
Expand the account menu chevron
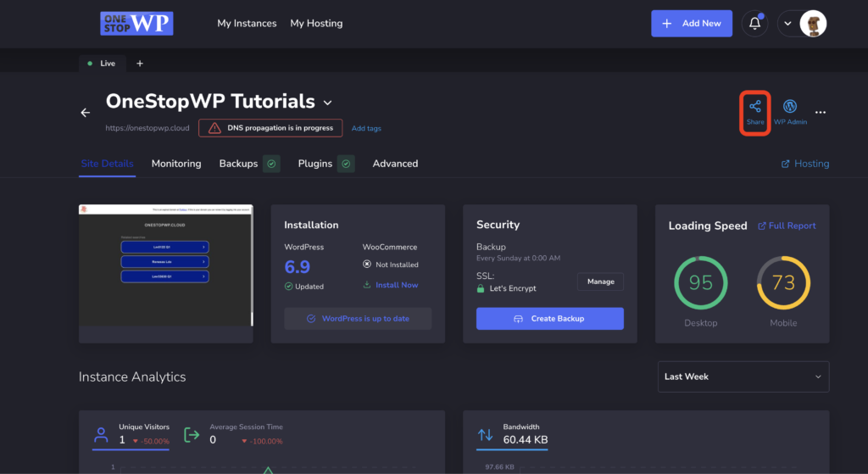coord(787,24)
